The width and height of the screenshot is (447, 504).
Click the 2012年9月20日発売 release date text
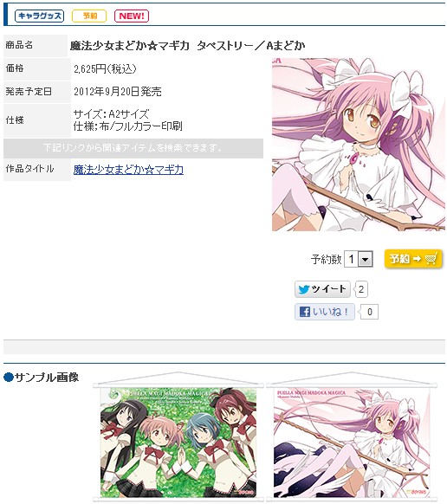[x=118, y=92]
